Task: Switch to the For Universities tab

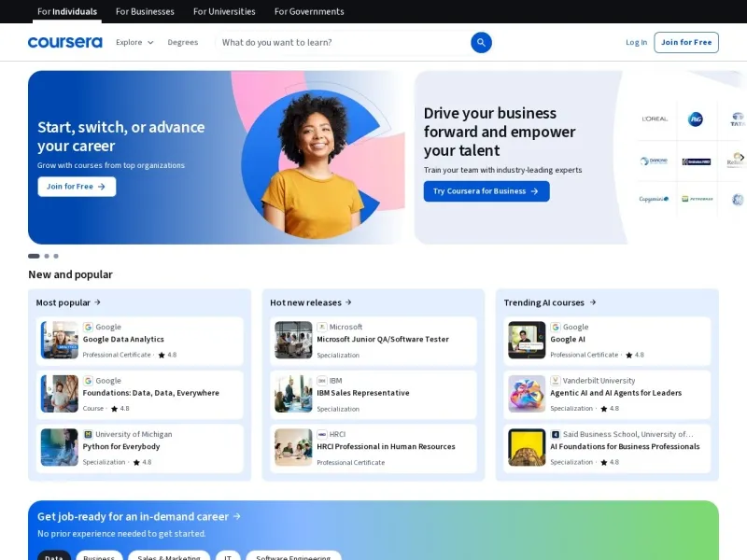Action: tap(224, 11)
